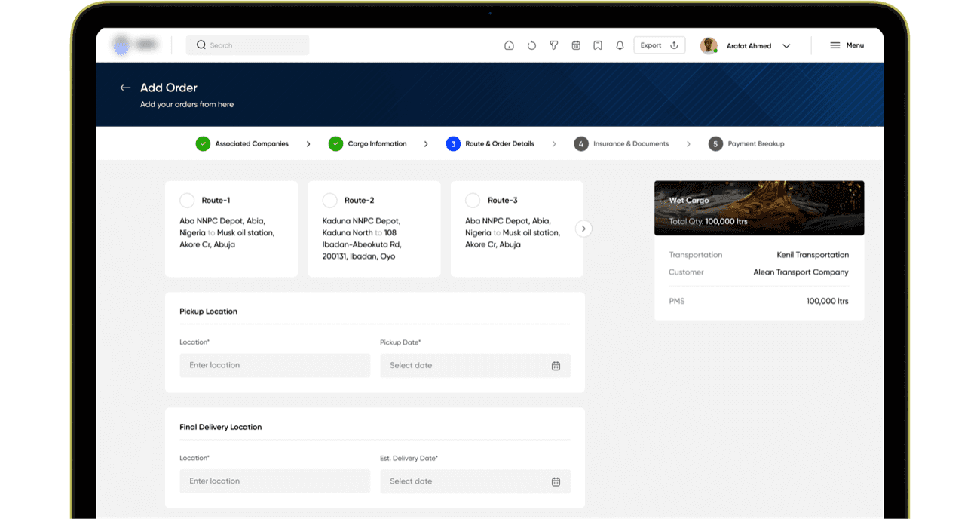Click the 'Transportation' label in summary card

pyautogui.click(x=695, y=255)
